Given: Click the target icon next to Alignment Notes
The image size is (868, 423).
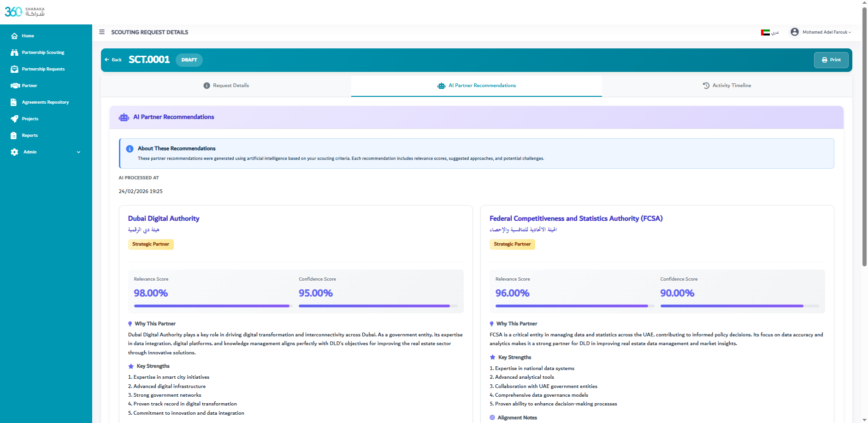Looking at the screenshot, I should click(492, 417).
